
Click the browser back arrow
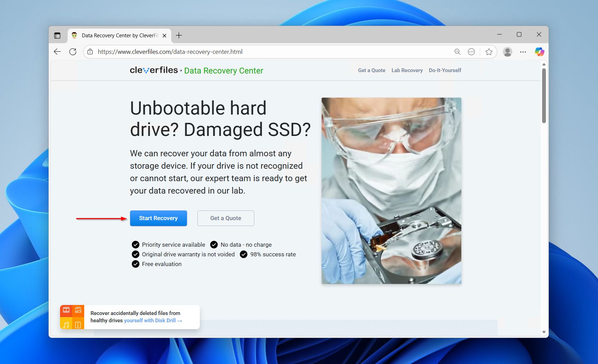click(x=57, y=52)
